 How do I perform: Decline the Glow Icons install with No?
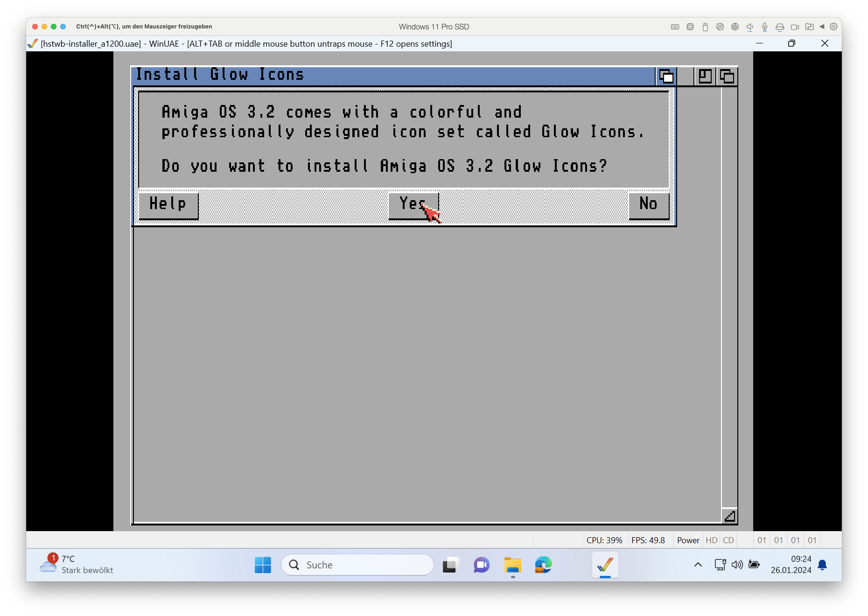click(648, 205)
